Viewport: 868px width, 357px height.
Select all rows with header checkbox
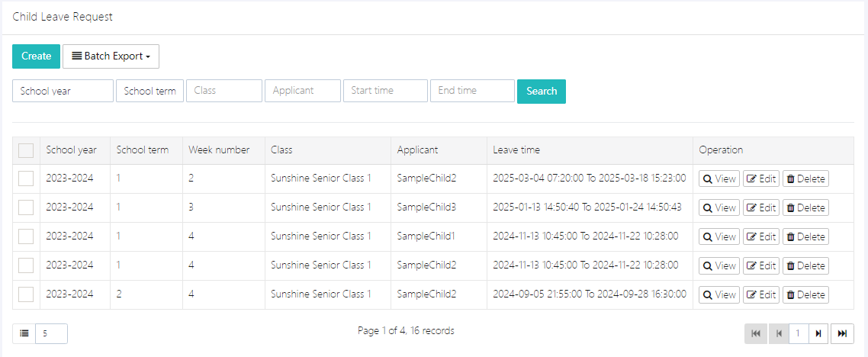[x=26, y=150]
